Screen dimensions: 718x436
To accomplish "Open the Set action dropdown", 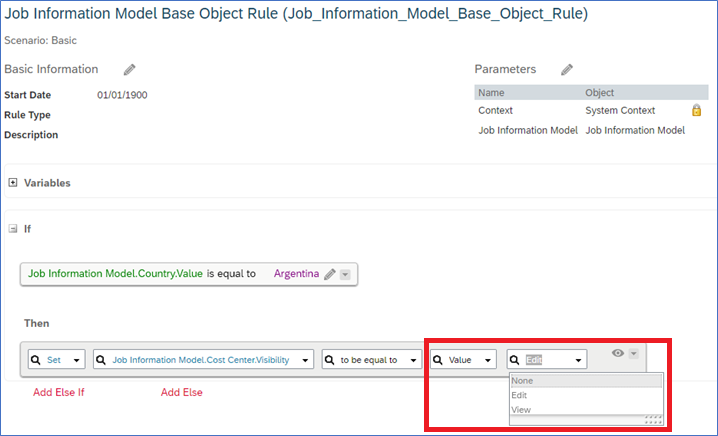I will pyautogui.click(x=76, y=360).
